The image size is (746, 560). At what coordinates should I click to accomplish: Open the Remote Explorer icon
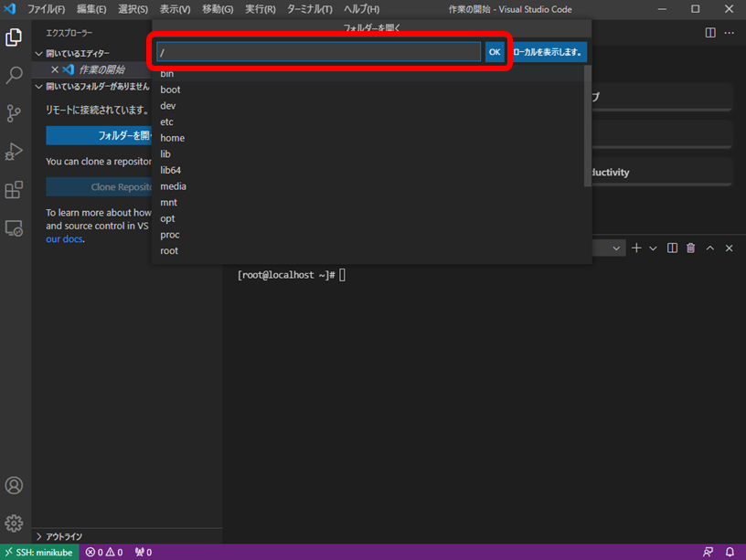(x=14, y=228)
